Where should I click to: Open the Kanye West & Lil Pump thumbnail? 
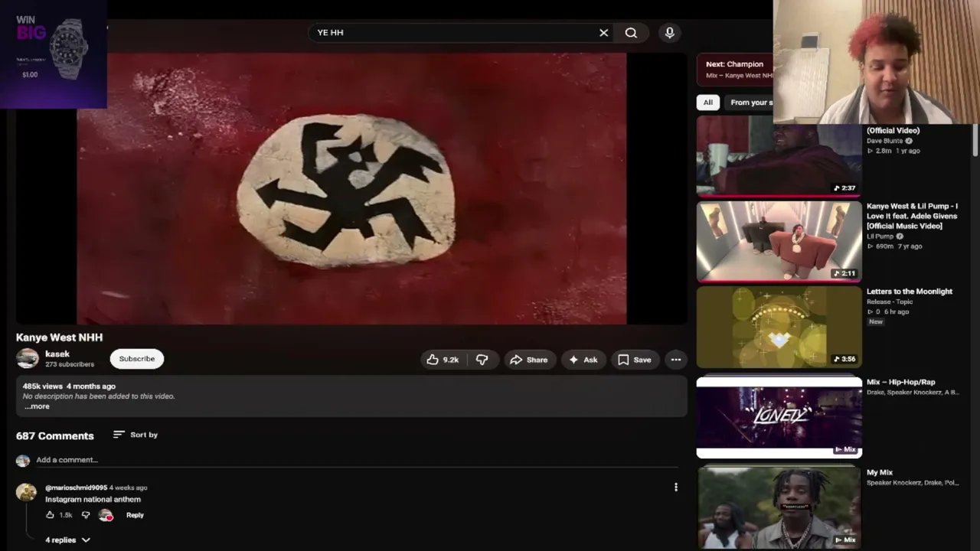click(779, 242)
